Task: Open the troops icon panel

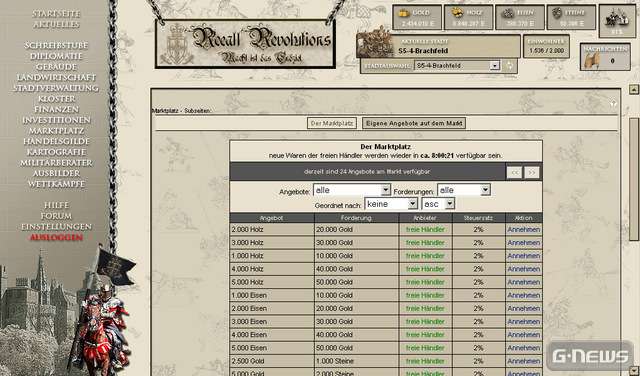Action: [x=617, y=20]
